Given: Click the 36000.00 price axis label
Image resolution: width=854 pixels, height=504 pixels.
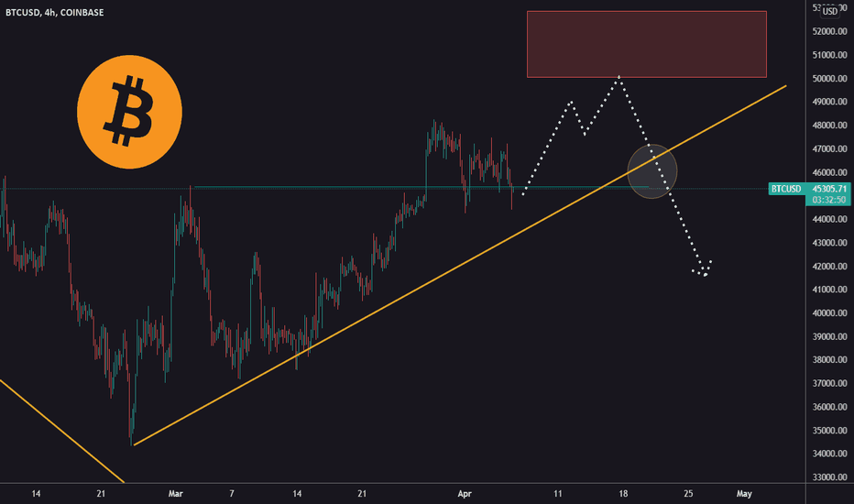Looking at the screenshot, I should pyautogui.click(x=829, y=407).
